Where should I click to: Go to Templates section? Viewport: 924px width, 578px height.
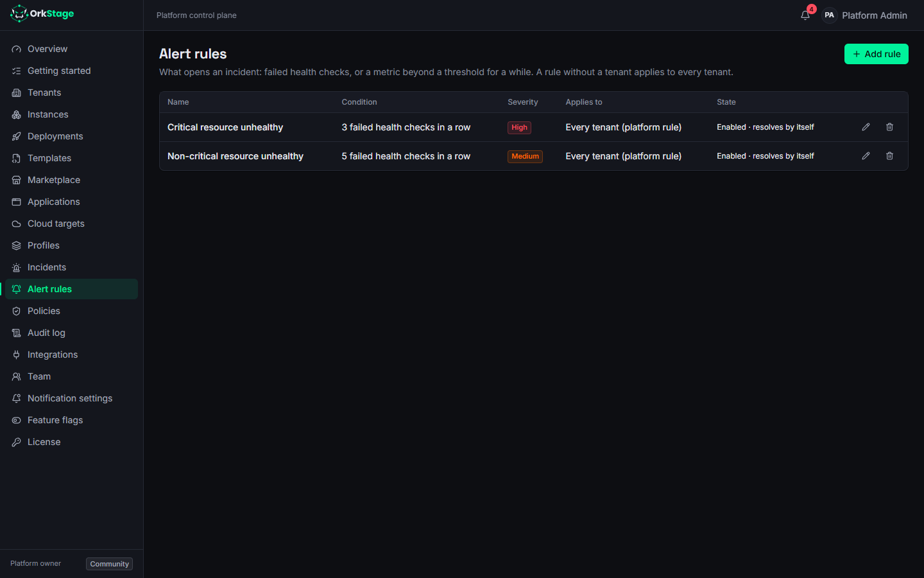click(71, 158)
